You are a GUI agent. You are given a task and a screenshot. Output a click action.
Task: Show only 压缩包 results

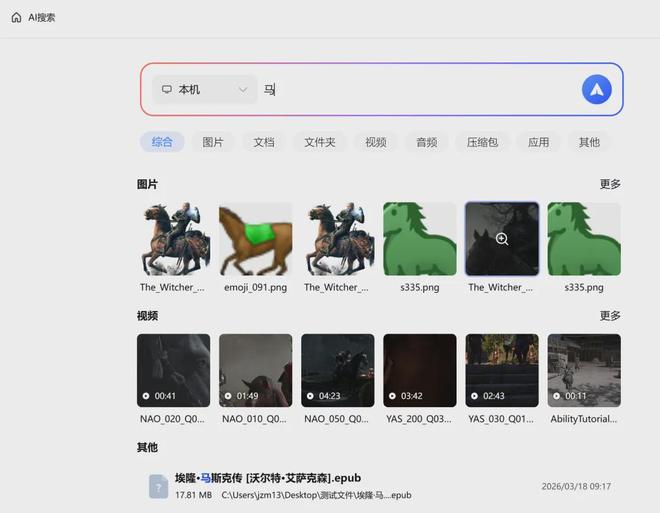pyautogui.click(x=482, y=142)
